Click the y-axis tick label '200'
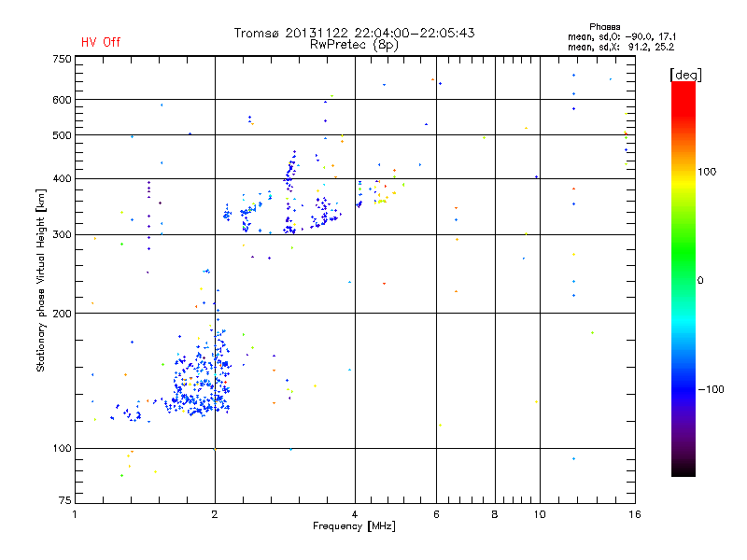 [x=62, y=314]
